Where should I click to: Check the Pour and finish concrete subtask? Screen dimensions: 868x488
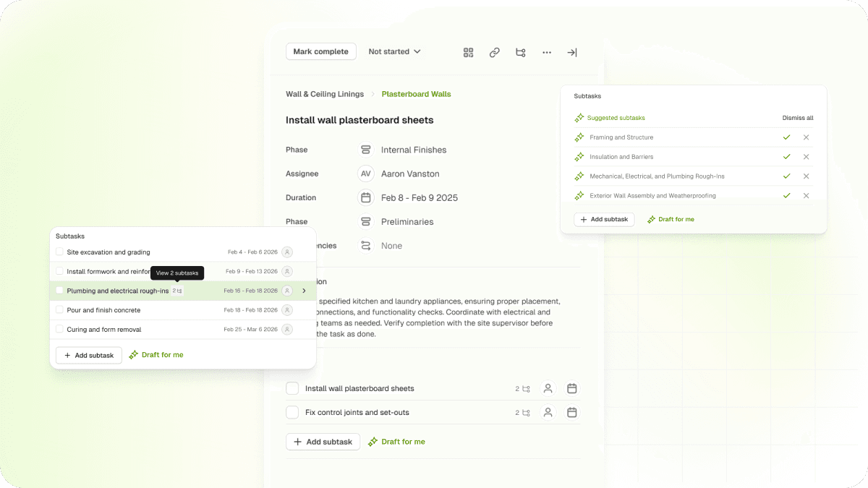[59, 310]
